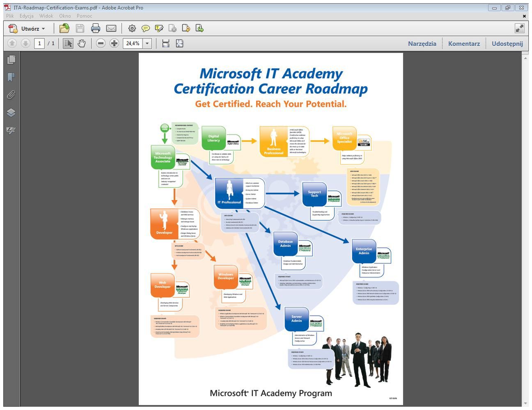
Task: Click the Digital Literacy green box
Action: (x=213, y=139)
